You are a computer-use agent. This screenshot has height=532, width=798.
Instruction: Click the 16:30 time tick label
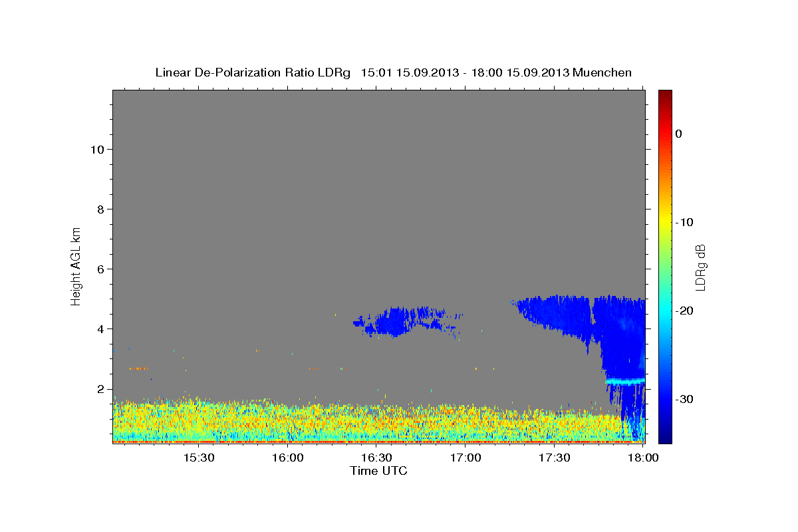[377, 458]
